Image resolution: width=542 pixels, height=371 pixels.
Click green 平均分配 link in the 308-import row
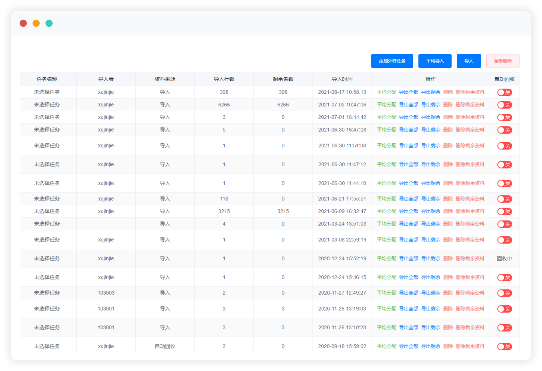pos(386,92)
